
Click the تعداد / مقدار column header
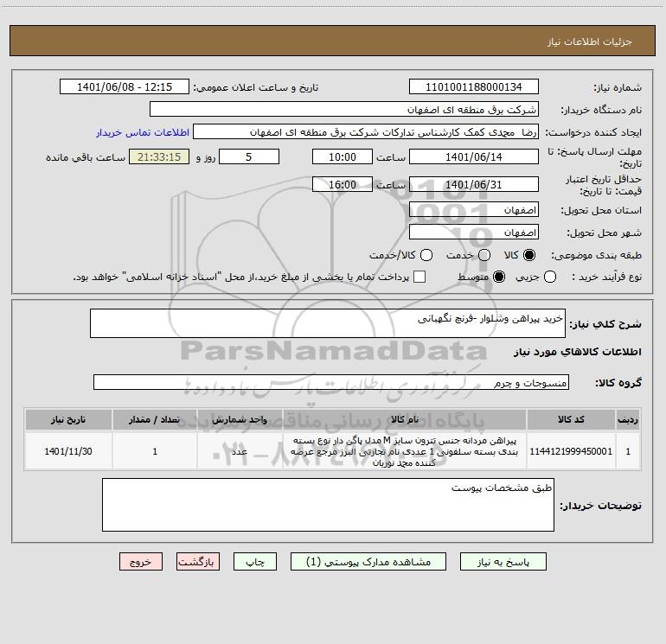point(155,419)
